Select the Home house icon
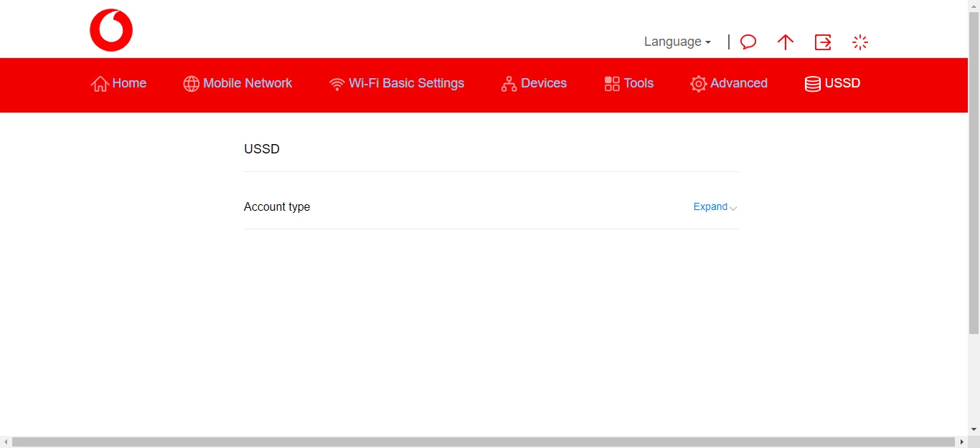Viewport: 980px width, 448px height. (100, 83)
